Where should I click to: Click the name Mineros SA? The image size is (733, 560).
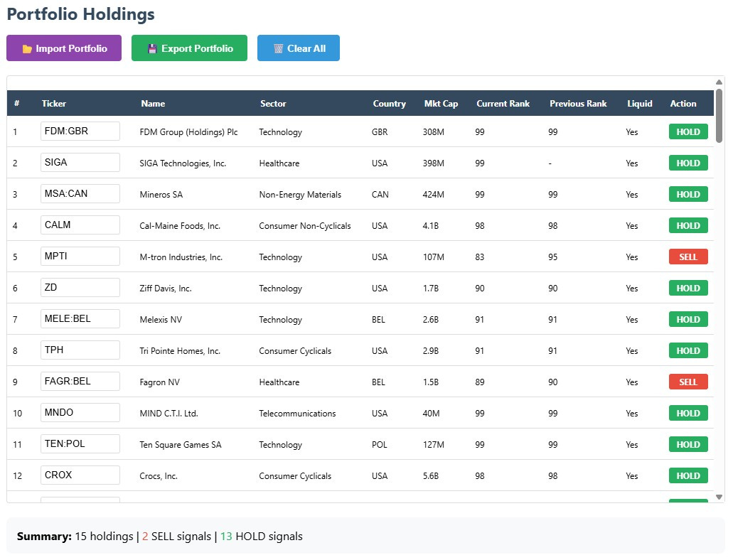[x=161, y=195]
